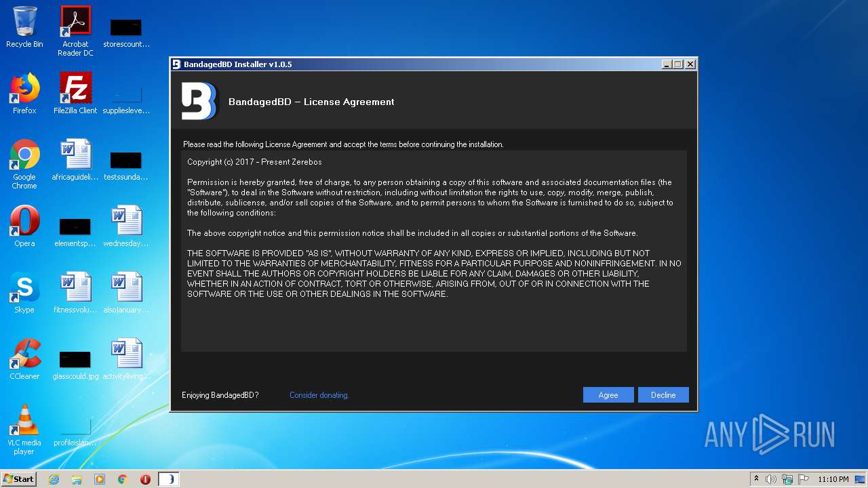Select the storescount desktop file
The image size is (868, 488).
click(x=126, y=33)
